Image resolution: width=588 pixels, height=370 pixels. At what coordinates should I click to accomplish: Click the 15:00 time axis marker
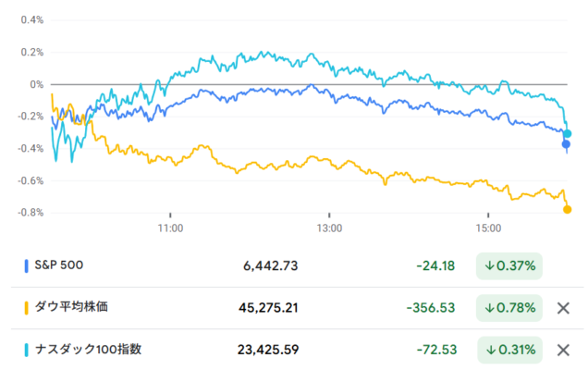point(488,228)
